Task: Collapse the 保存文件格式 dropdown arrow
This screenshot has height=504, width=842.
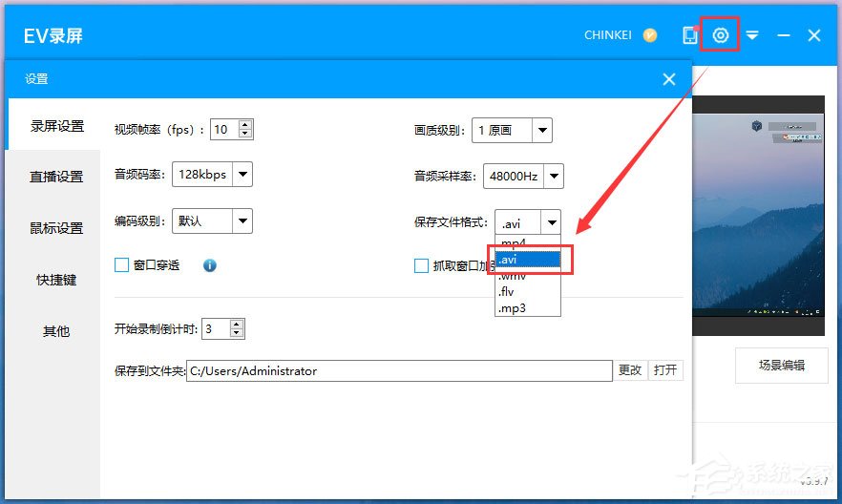Action: click(552, 222)
